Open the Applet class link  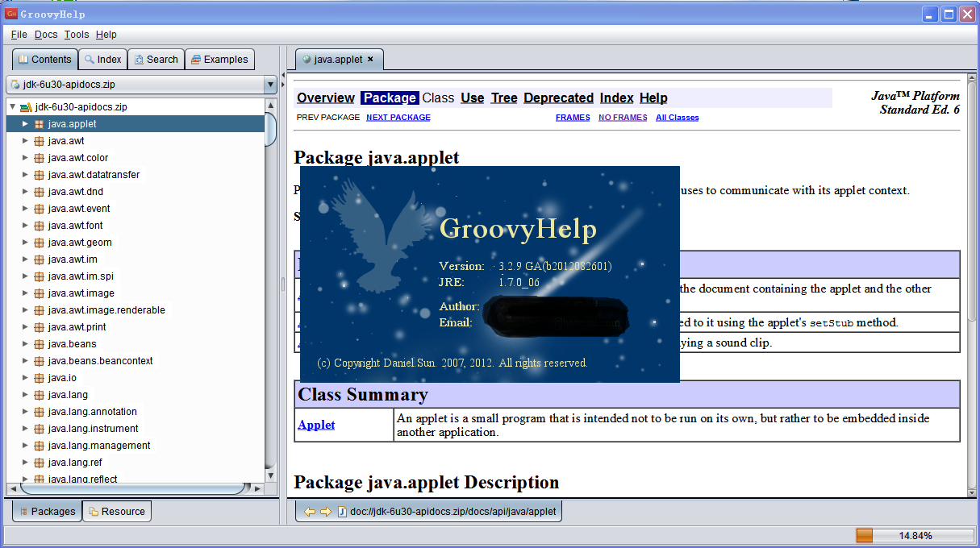point(316,425)
